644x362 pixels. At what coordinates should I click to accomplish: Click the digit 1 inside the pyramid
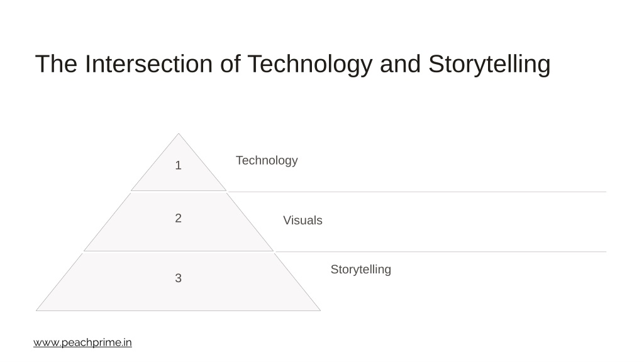coord(178,165)
